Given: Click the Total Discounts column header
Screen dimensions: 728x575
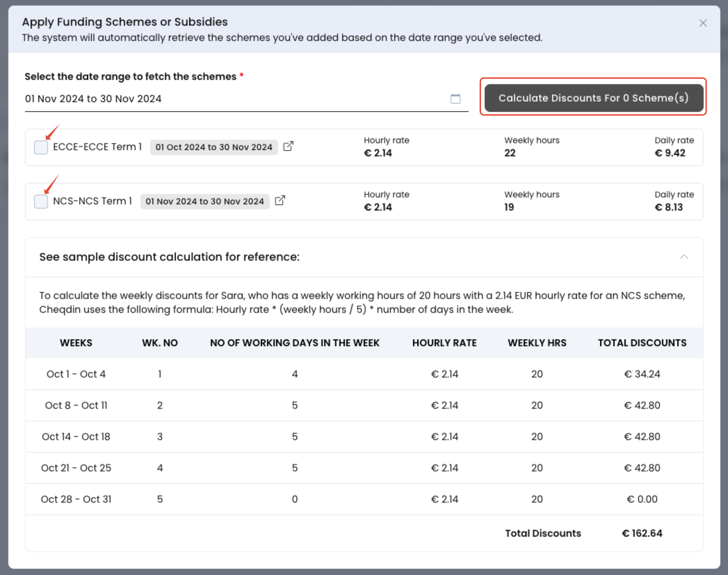Looking at the screenshot, I should coord(642,343).
